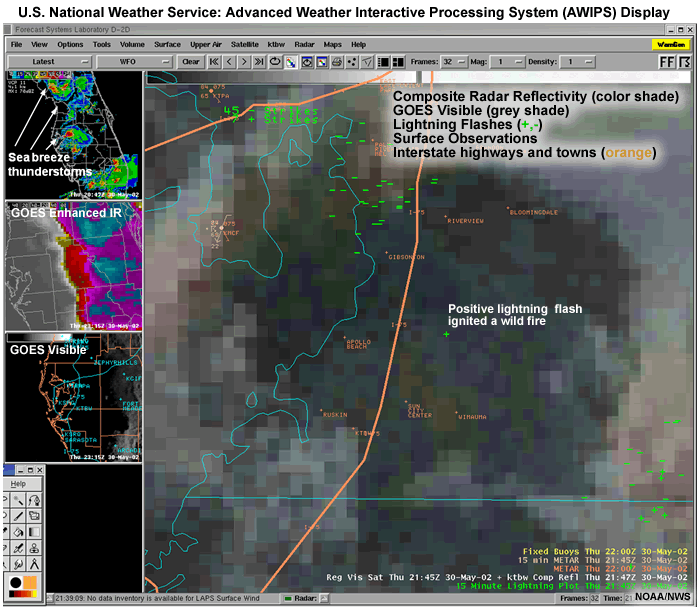Open the Latest time dropdown
Screen dimensions: 700x610
pyautogui.click(x=50, y=62)
